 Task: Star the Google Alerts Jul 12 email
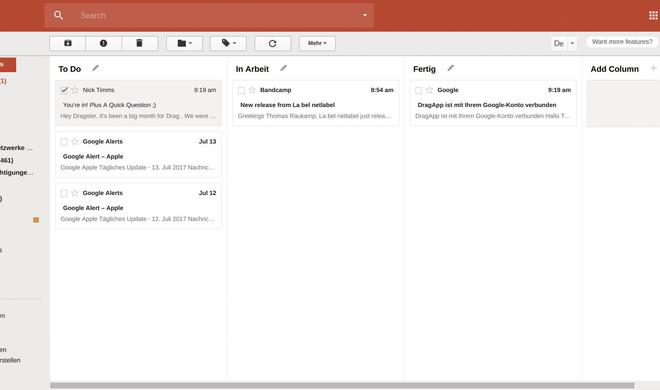pyautogui.click(x=75, y=193)
